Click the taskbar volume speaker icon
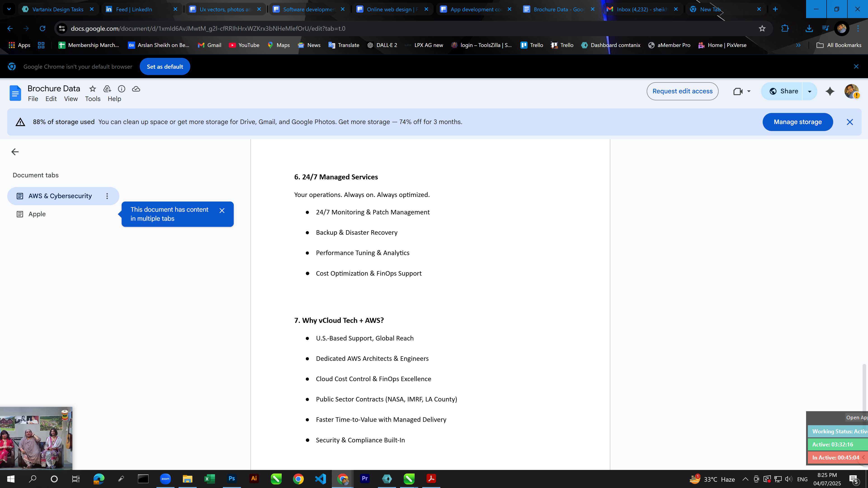 coord(788,479)
